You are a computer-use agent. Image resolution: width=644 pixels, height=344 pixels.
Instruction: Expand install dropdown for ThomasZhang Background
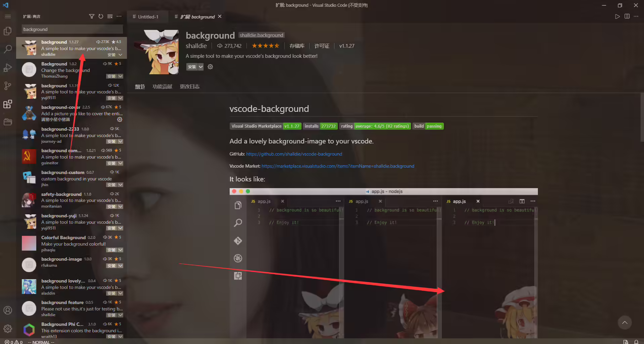coord(121,76)
